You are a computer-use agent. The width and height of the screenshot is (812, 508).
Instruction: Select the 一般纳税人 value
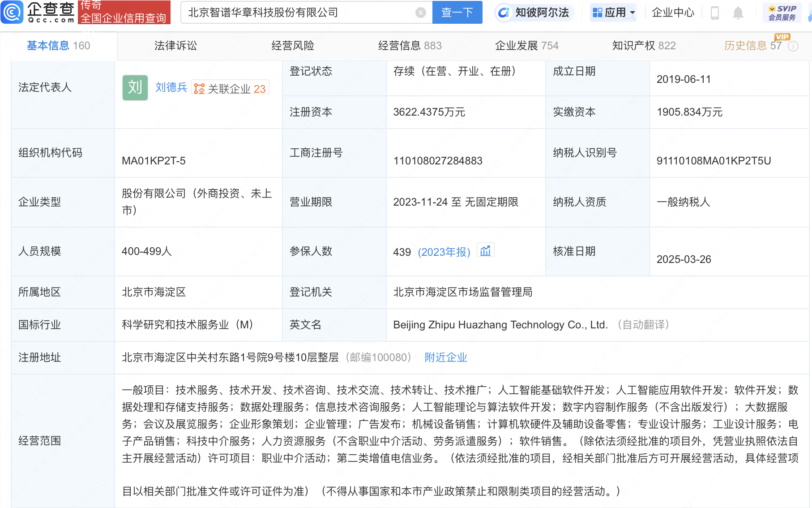[684, 202]
